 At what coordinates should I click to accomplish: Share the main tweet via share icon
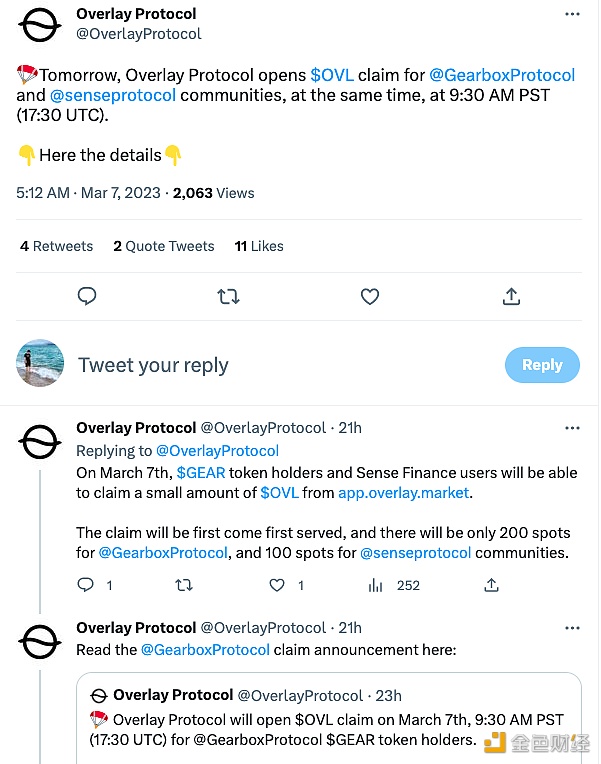click(x=511, y=296)
